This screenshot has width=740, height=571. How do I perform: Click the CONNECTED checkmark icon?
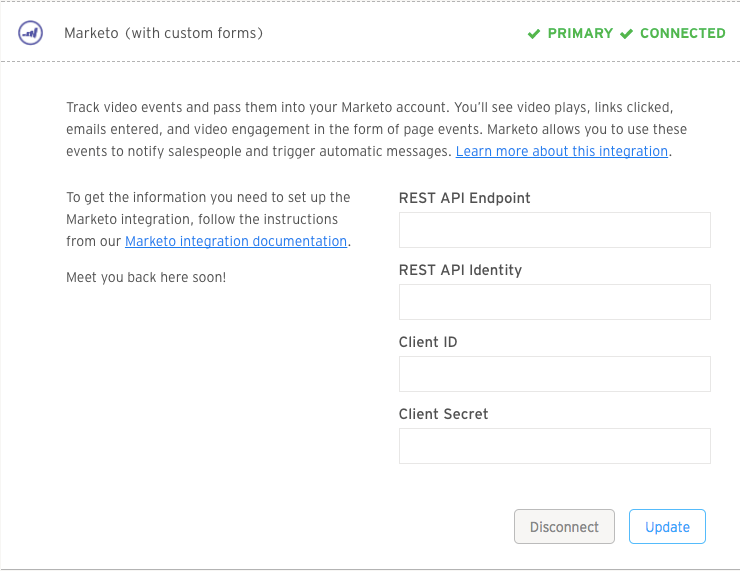pyautogui.click(x=626, y=34)
